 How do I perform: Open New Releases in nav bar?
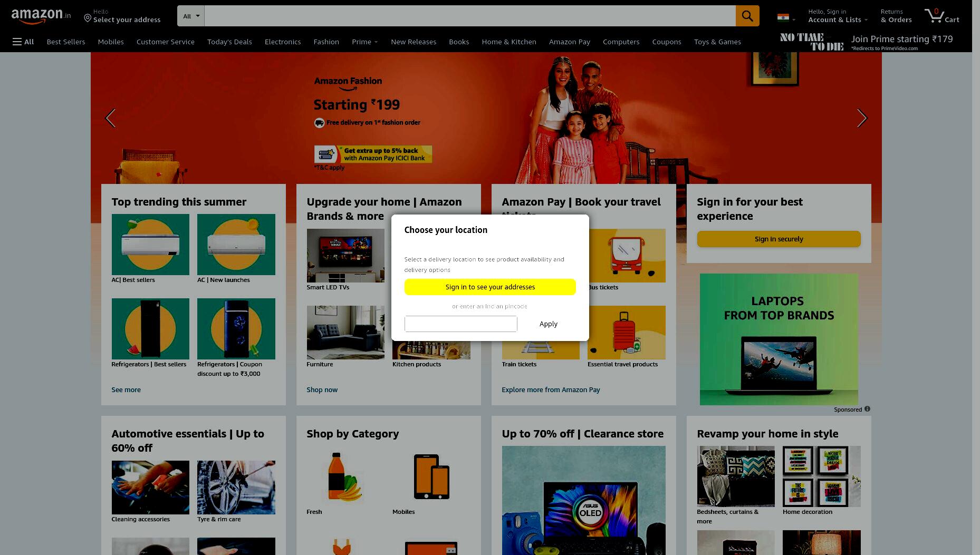pyautogui.click(x=414, y=42)
